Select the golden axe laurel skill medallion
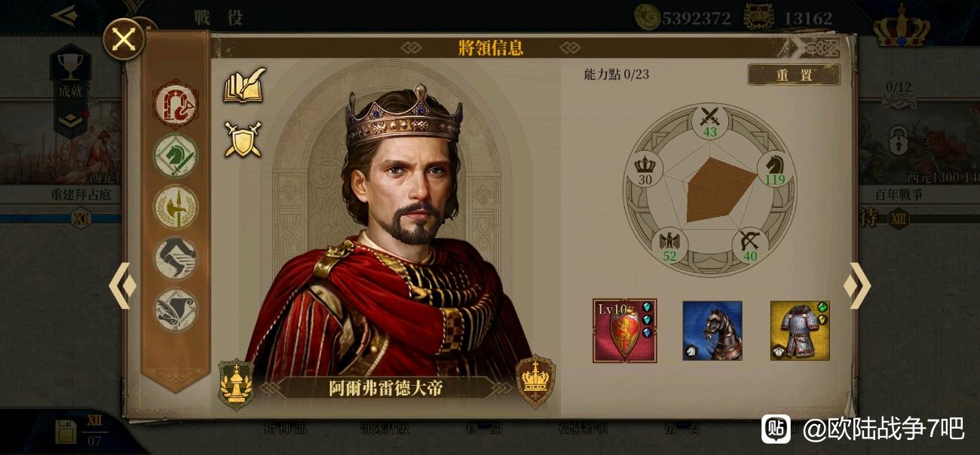 click(176, 206)
